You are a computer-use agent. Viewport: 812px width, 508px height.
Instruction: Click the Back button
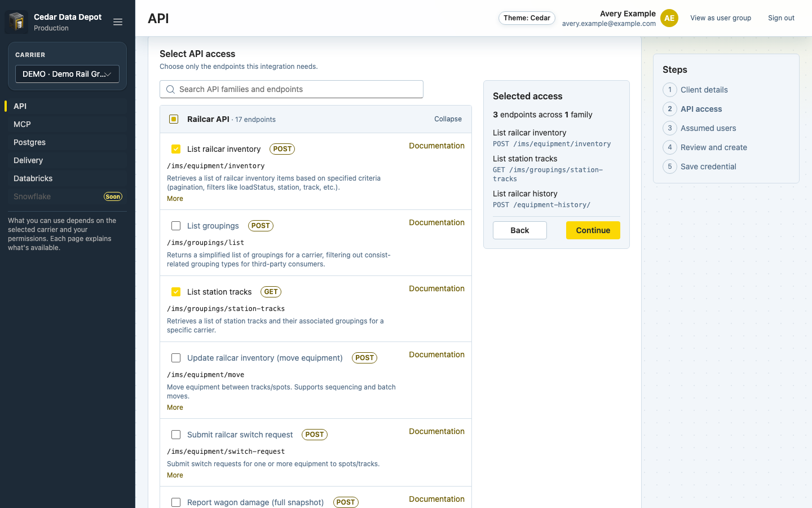pos(520,230)
